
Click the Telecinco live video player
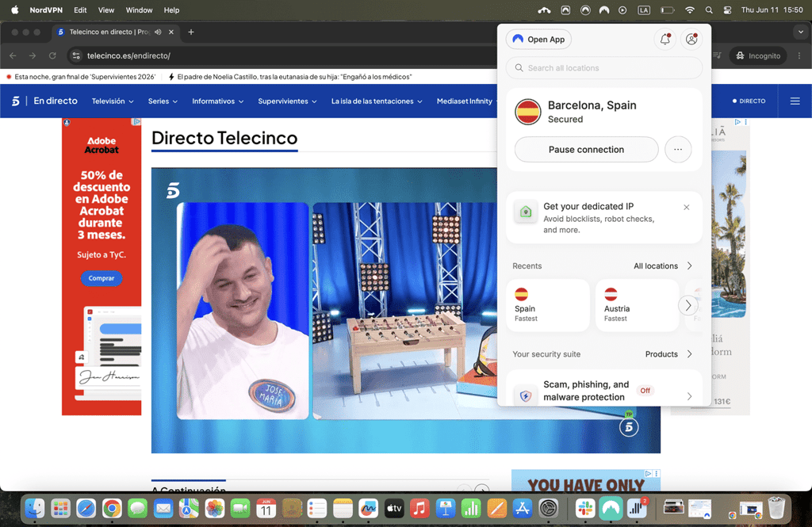pos(324,310)
